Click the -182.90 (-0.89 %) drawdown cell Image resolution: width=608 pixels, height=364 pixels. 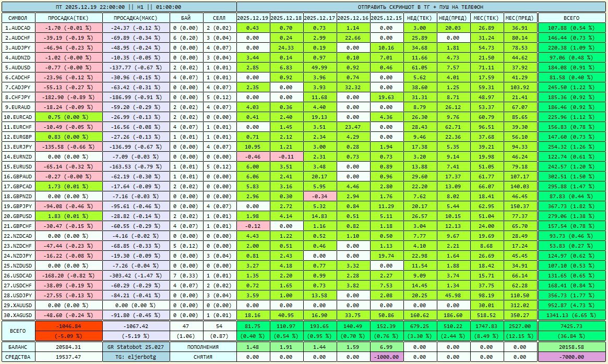[x=69, y=98]
